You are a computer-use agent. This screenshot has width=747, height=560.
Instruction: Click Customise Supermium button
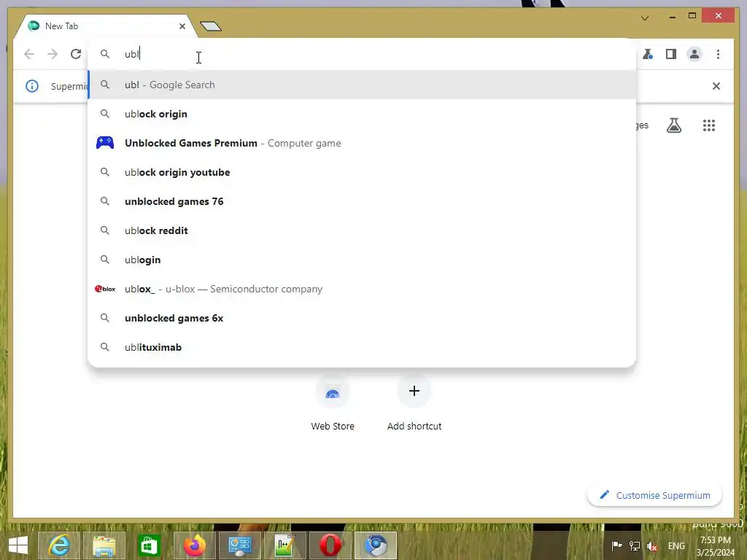click(x=654, y=495)
